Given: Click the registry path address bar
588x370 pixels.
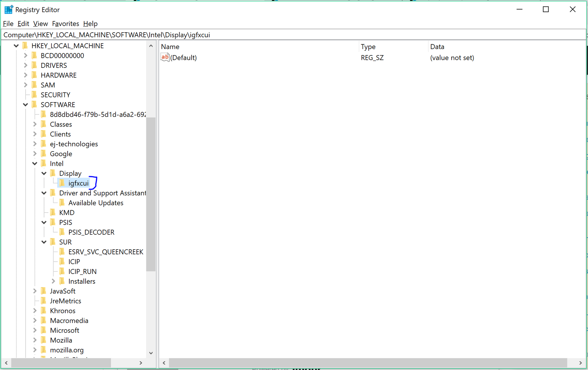Looking at the screenshot, I should (293, 35).
